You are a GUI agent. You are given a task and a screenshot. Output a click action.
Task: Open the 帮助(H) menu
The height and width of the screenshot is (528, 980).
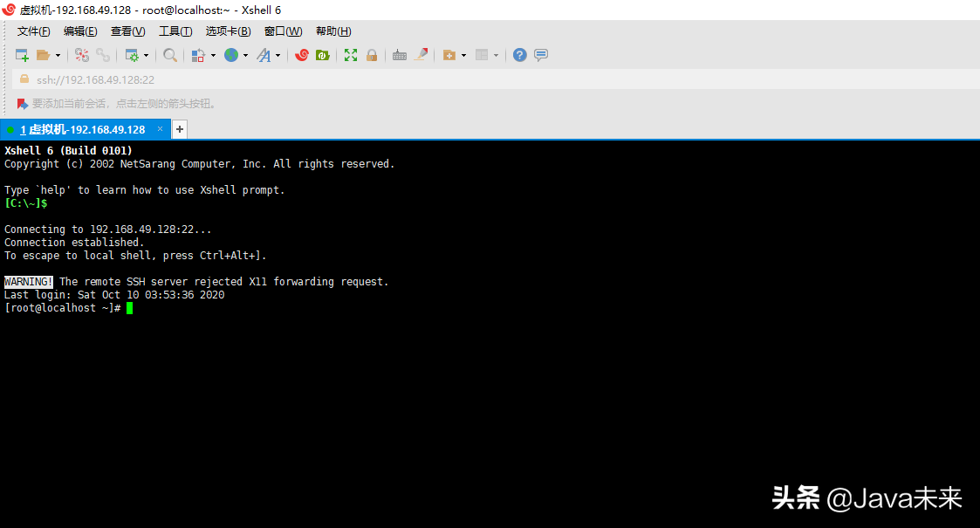pos(333,31)
